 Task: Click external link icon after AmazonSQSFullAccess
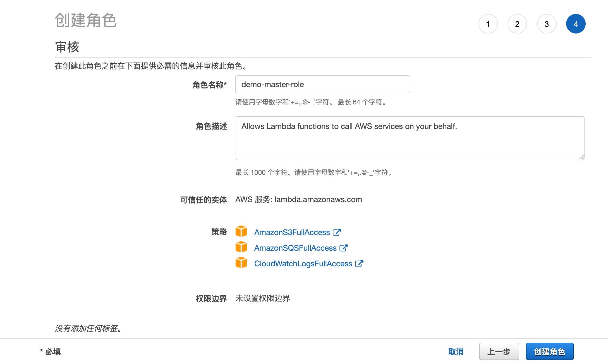(343, 248)
